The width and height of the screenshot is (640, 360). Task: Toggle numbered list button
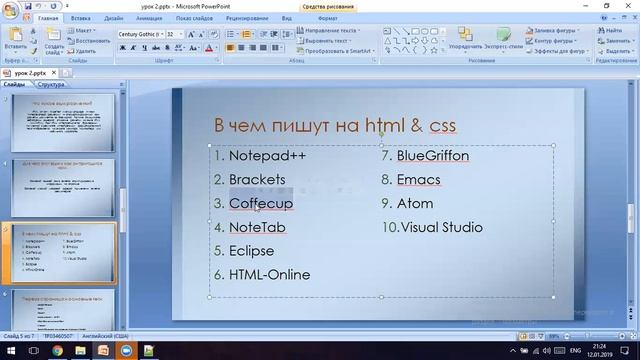pyautogui.click(x=246, y=35)
